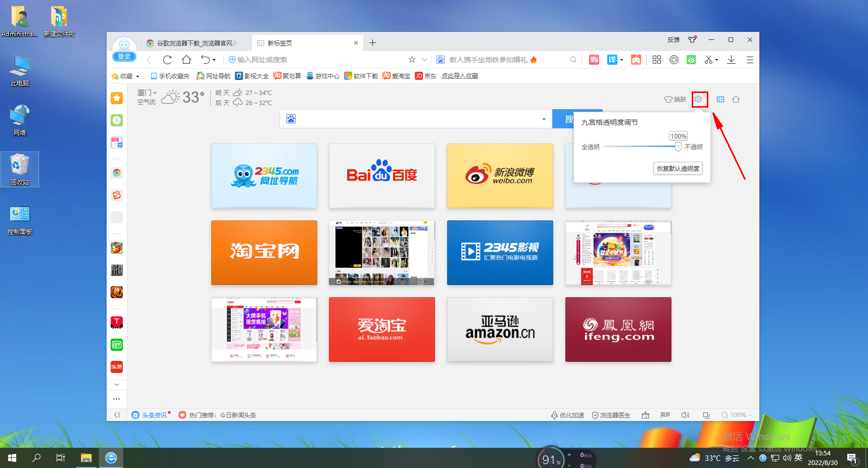Select the 新标签页 tab
The height and width of the screenshot is (468, 868).
[307, 43]
